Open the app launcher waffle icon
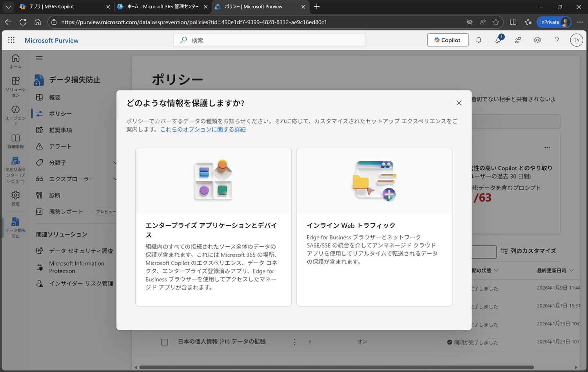This screenshot has width=588, height=372. coord(11,40)
